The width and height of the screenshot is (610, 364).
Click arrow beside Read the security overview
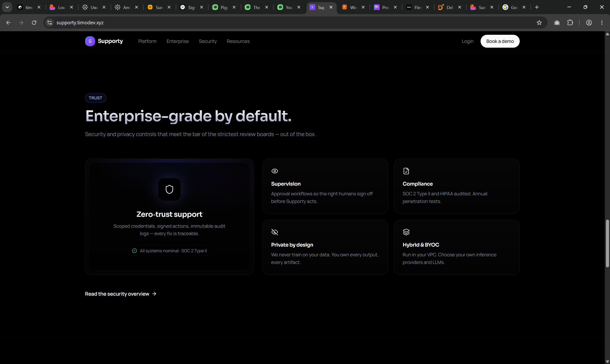point(154,293)
